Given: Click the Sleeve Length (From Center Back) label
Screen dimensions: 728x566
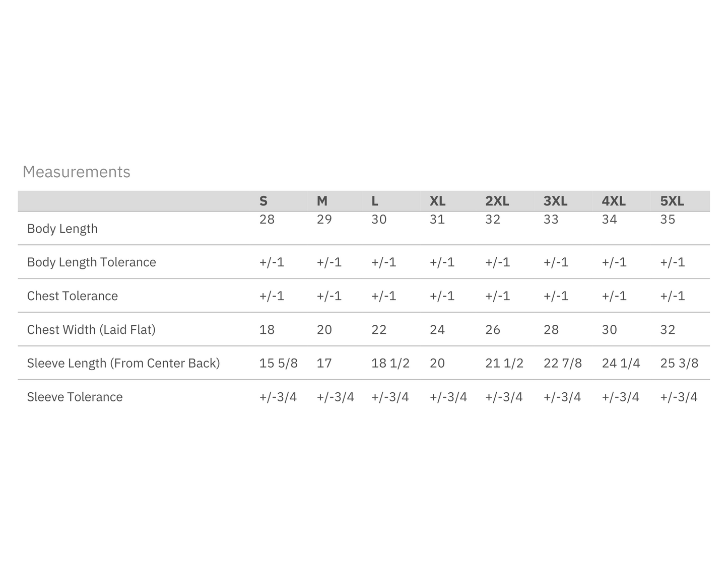Looking at the screenshot, I should coord(123,364).
